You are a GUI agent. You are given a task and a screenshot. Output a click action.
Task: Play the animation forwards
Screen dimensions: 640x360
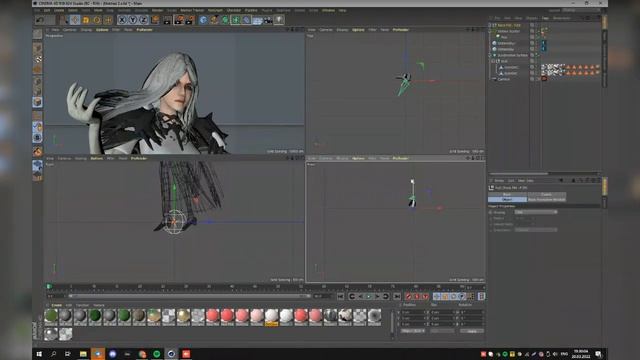click(x=369, y=296)
